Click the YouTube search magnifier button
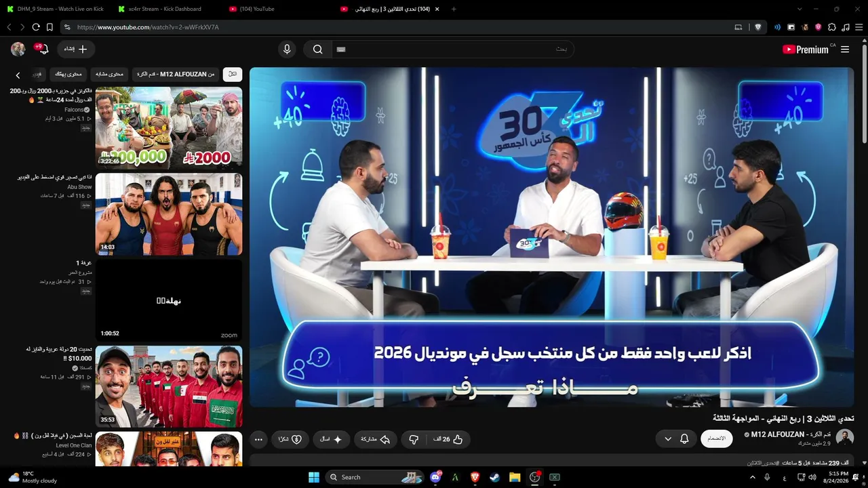 click(x=317, y=49)
